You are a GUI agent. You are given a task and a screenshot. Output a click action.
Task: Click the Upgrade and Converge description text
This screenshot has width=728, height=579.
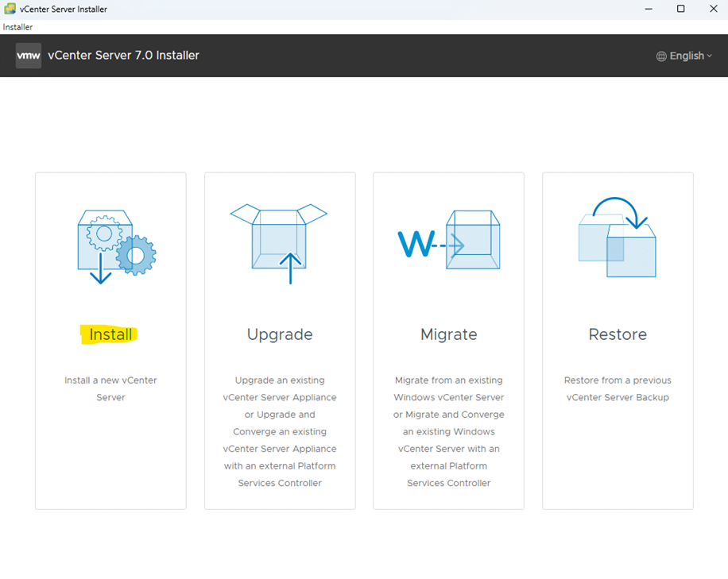(280, 431)
